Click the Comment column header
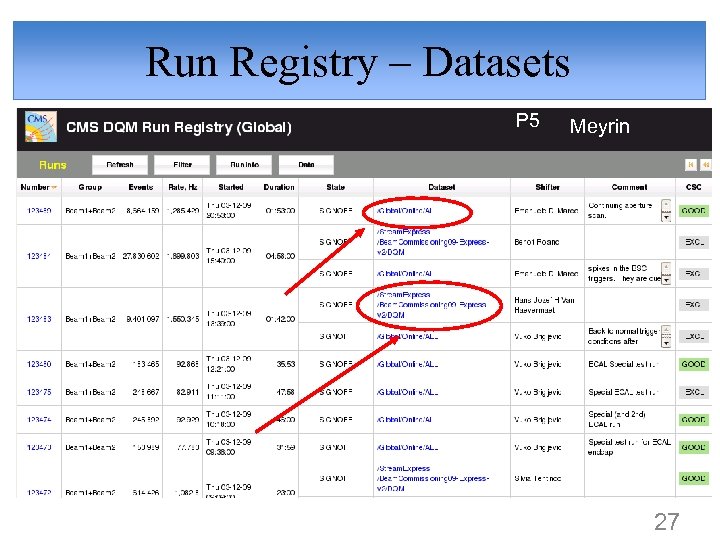Screen dimensions: 720x540 click(x=630, y=187)
